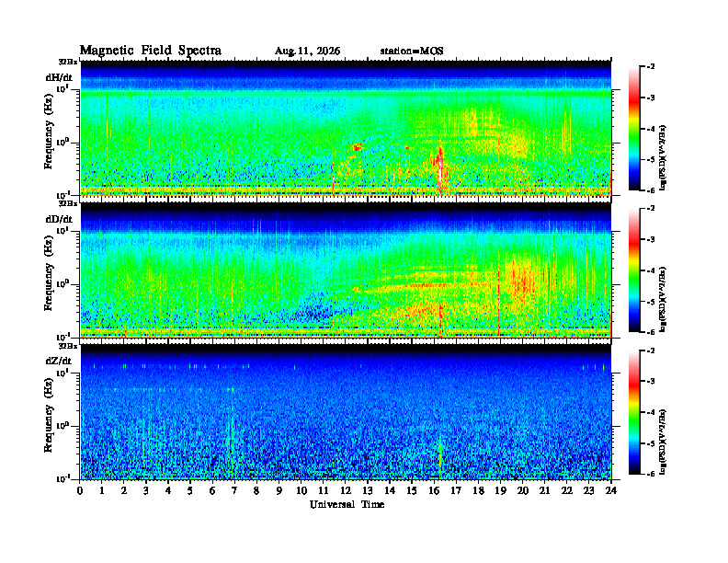
Task: Select the dZ/dt panel label
Action: click(x=59, y=361)
